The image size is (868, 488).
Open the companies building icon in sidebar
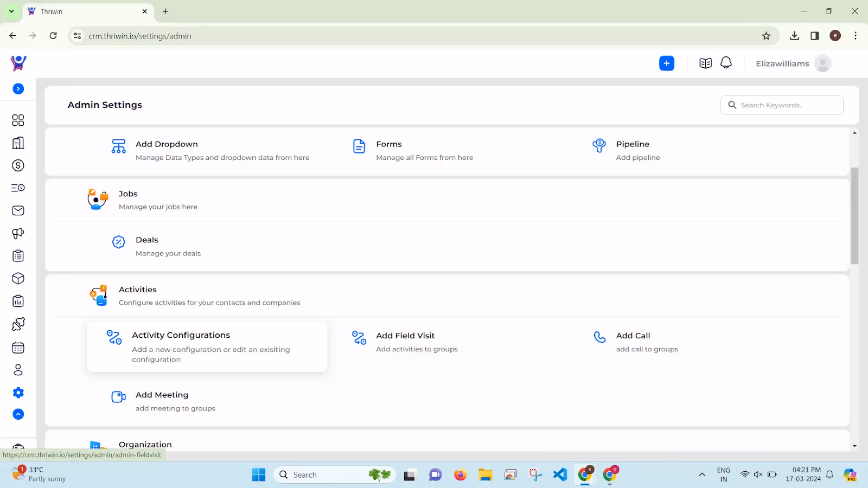(18, 143)
